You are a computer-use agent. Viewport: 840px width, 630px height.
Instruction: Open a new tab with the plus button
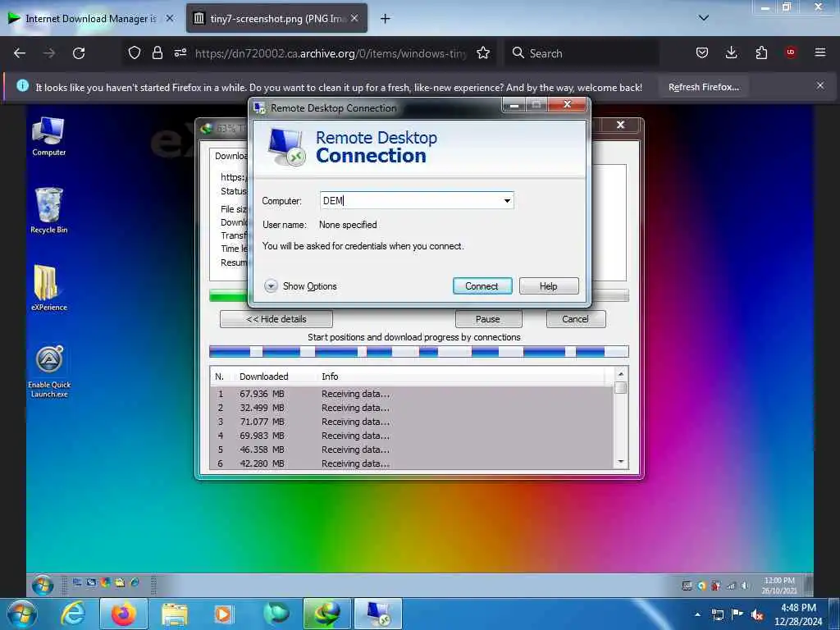[386, 19]
